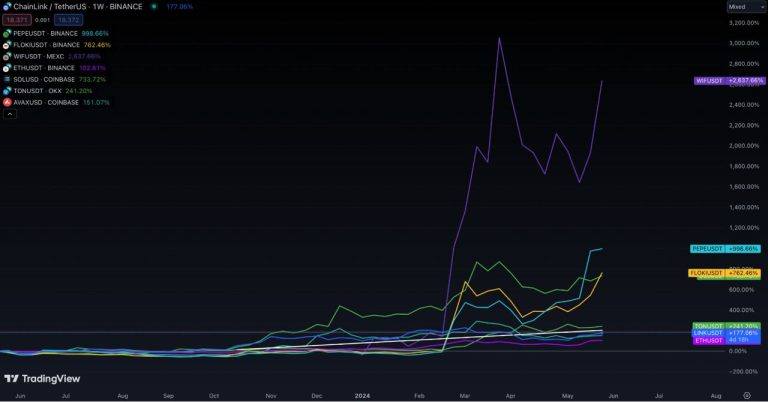Viewport: 768px width, 402px height.
Task: Click the green market status dot
Action: (153, 7)
